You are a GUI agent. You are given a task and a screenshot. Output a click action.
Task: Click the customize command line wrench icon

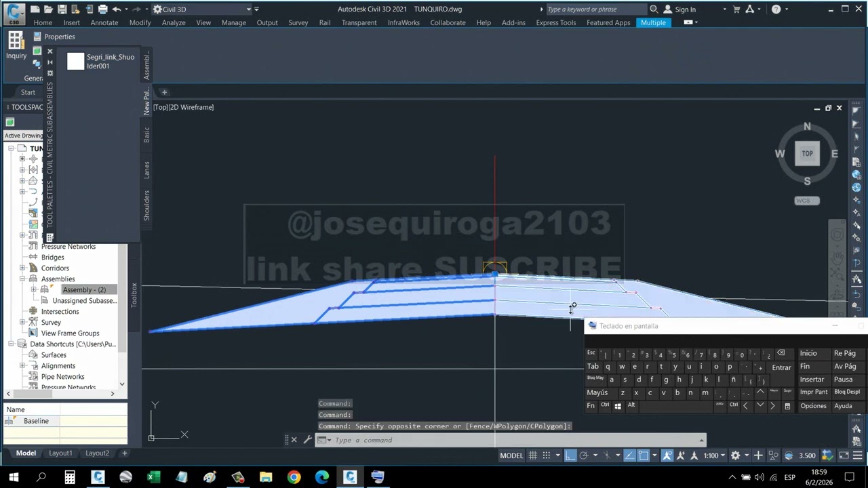307,440
